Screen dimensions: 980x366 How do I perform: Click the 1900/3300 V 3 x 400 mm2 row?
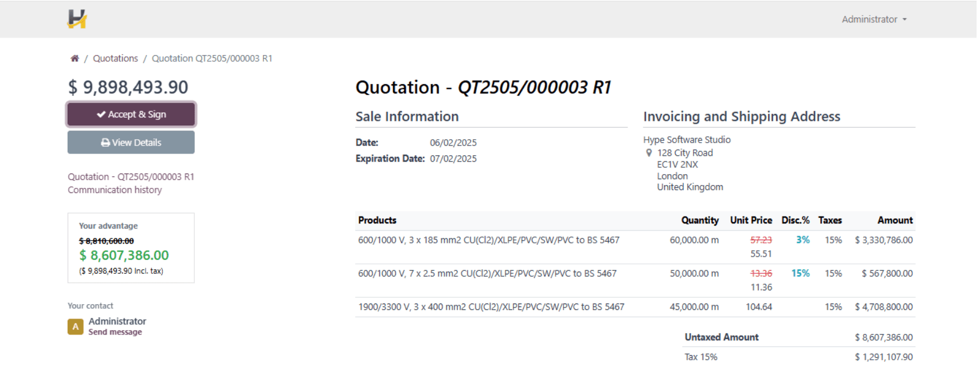coord(635,307)
